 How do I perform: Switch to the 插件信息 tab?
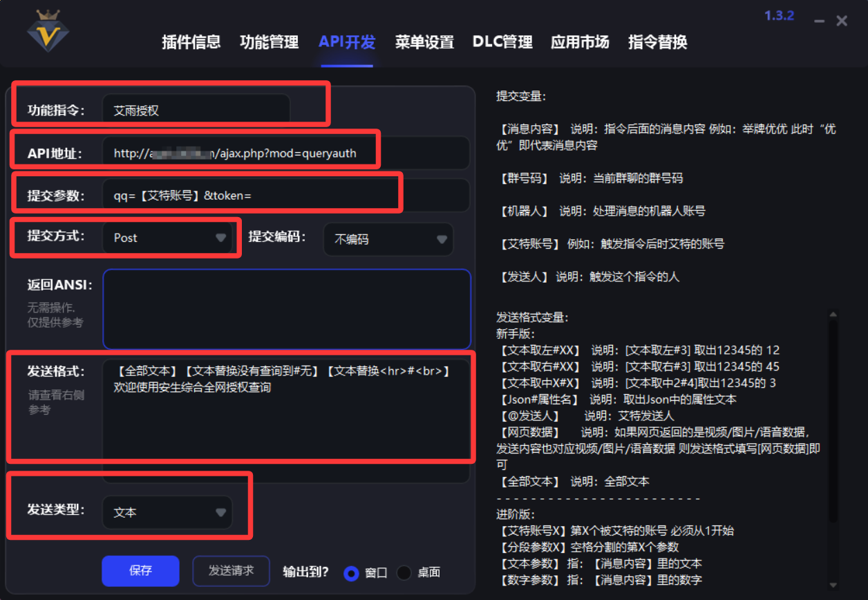tap(191, 42)
